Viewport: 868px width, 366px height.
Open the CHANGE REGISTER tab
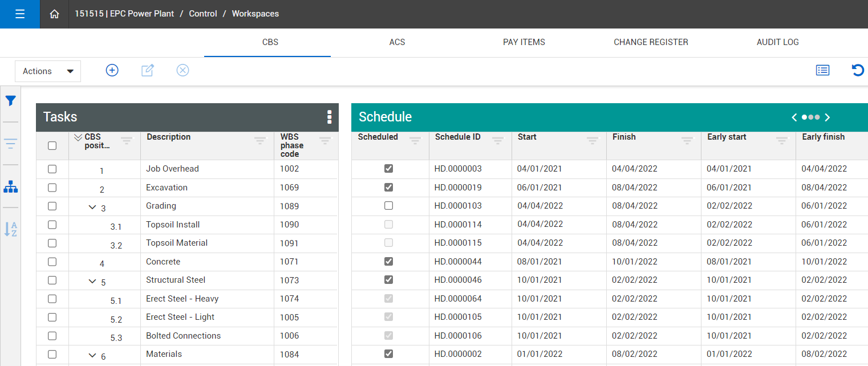[x=651, y=42]
